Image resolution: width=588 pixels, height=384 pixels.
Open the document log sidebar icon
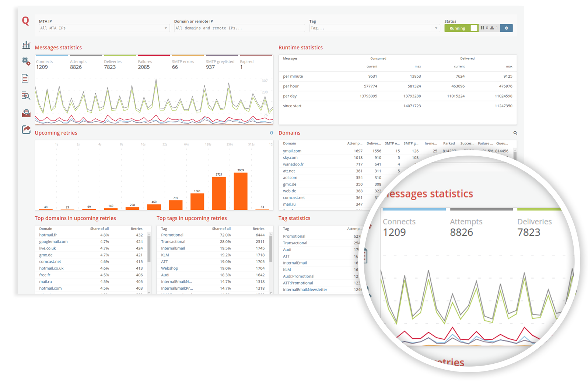25,78
